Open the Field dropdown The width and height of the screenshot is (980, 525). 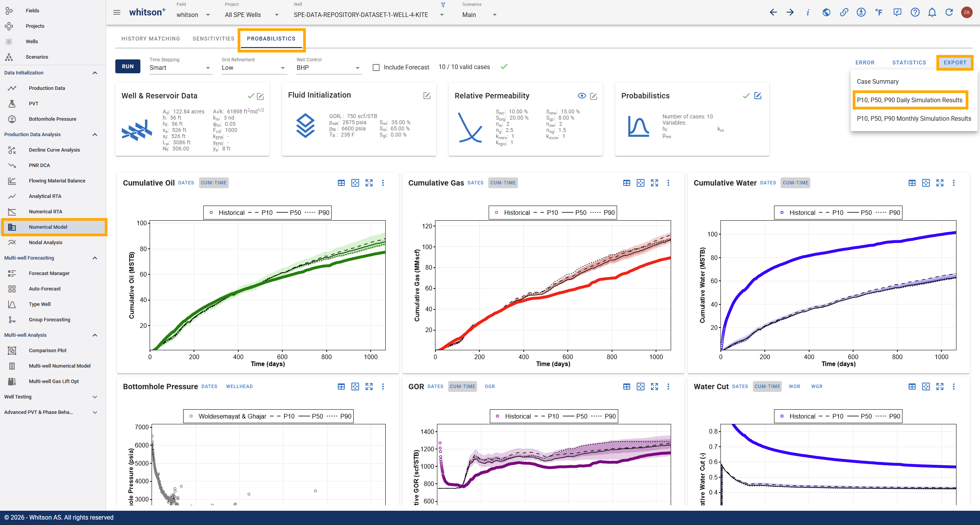coord(193,15)
